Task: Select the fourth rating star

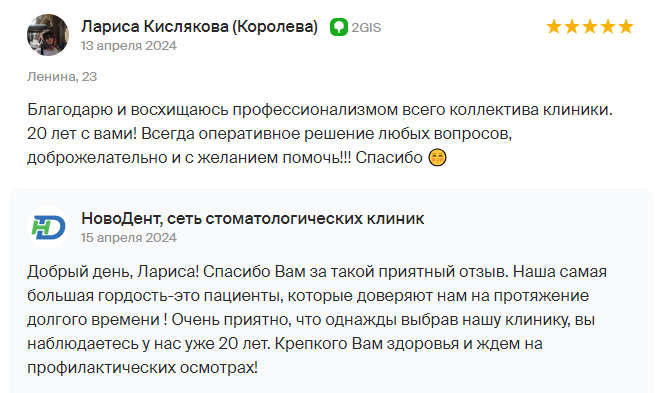Action: (608, 26)
